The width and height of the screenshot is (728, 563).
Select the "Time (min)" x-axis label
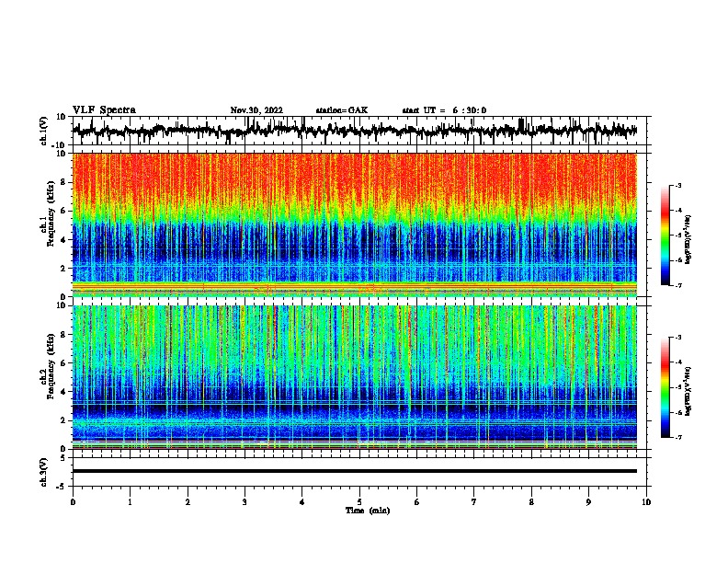point(368,511)
